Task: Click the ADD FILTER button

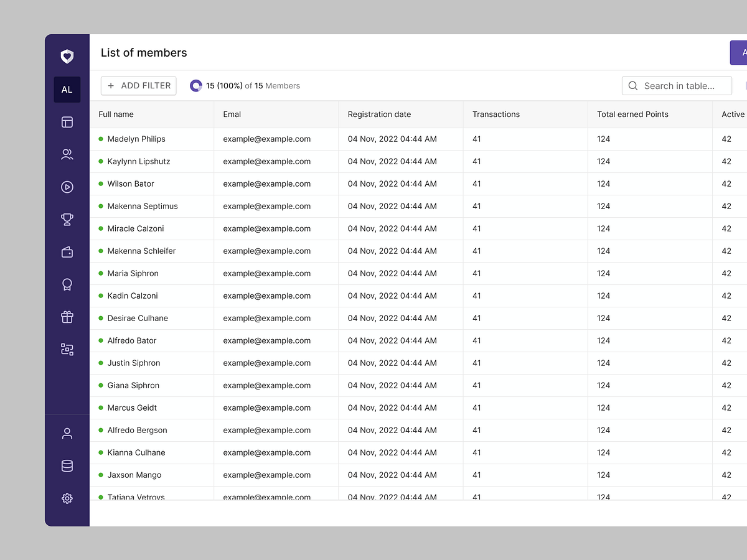Action: [x=138, y=85]
